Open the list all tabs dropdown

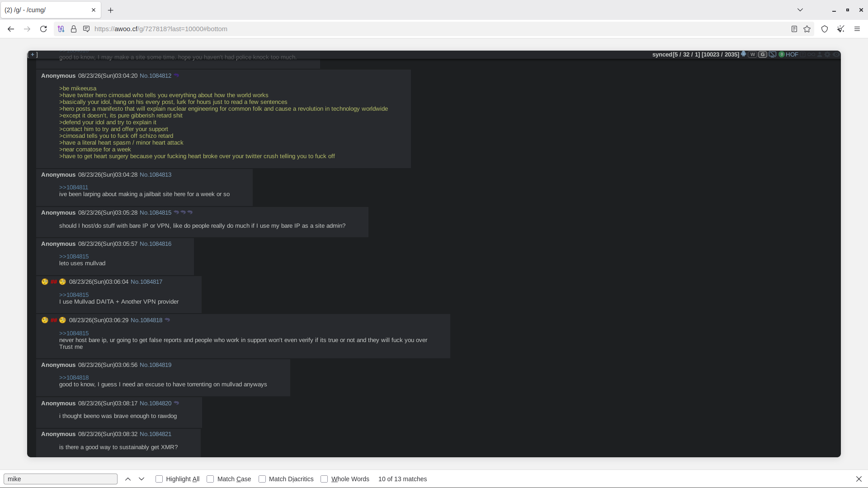800,10
